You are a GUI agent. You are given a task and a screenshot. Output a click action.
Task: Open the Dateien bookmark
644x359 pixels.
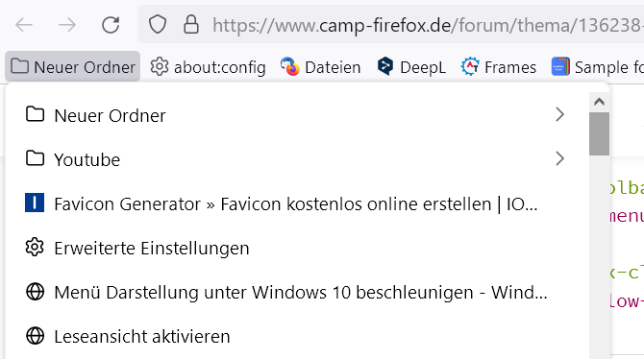[320, 67]
